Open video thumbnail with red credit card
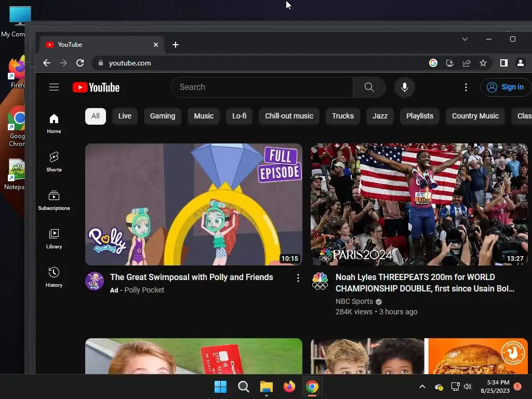532x399 pixels. 193,356
